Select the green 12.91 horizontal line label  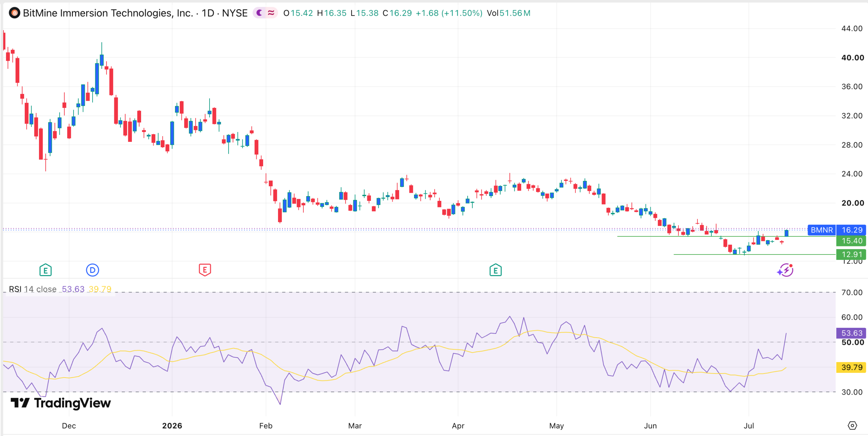tap(851, 254)
